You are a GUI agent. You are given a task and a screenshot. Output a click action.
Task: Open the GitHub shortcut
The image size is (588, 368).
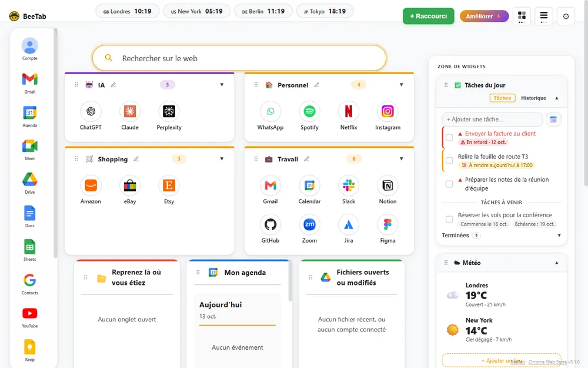point(270,224)
